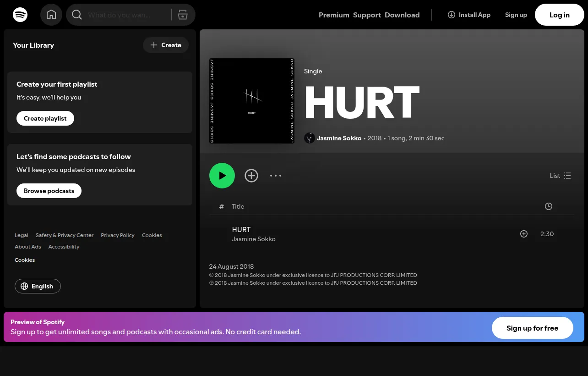588x376 pixels.
Task: Click Create in Your Library
Action: pos(166,45)
